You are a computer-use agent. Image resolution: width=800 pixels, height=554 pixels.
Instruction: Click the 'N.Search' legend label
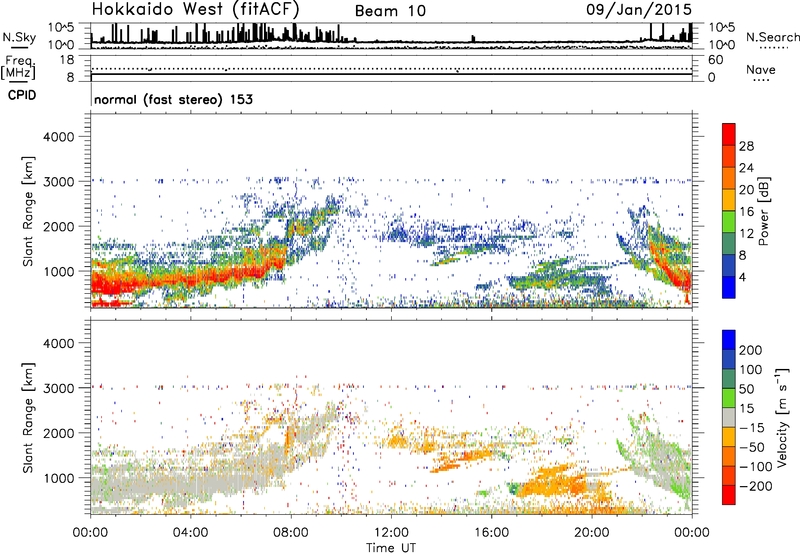pos(773,37)
